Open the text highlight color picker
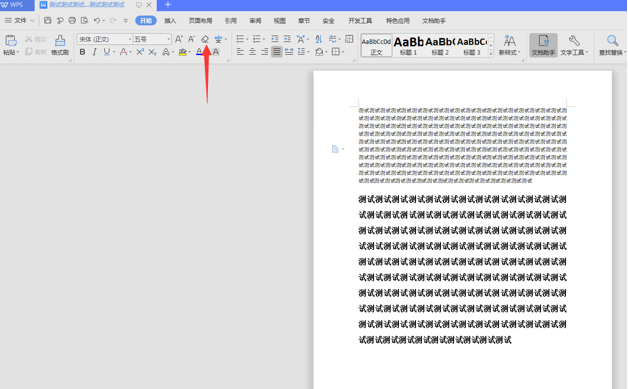Image resolution: width=628 pixels, height=389 pixels. pos(189,52)
